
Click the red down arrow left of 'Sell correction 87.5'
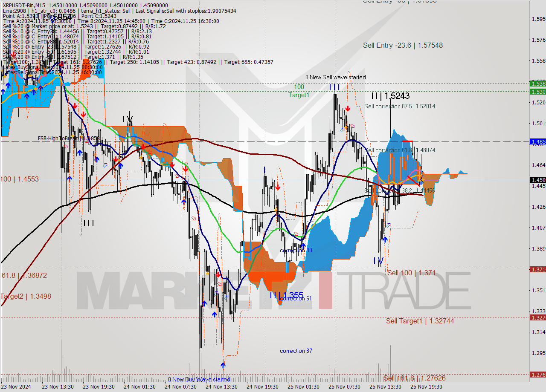(349, 109)
